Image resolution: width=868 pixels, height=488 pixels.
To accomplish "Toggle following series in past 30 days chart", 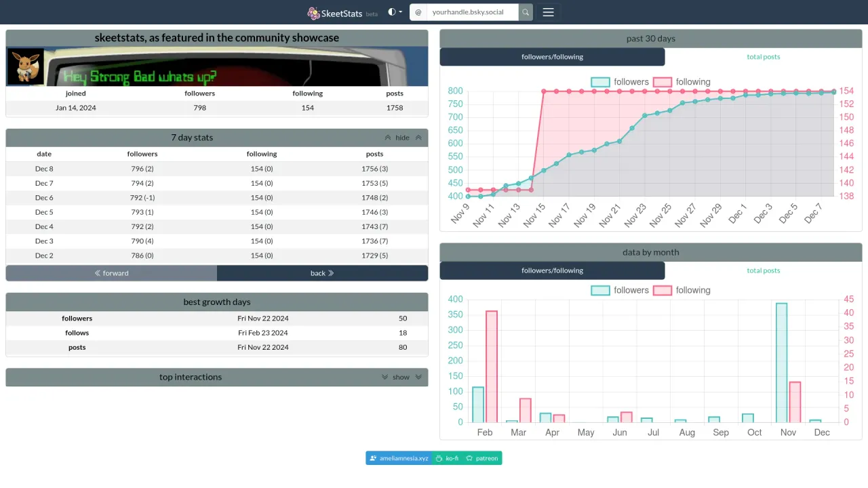I will pos(682,82).
